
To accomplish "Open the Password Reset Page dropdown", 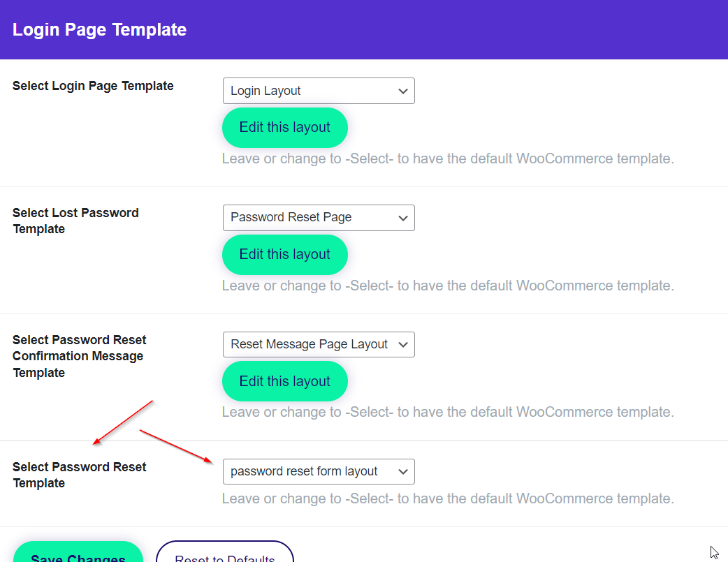I will tap(318, 218).
